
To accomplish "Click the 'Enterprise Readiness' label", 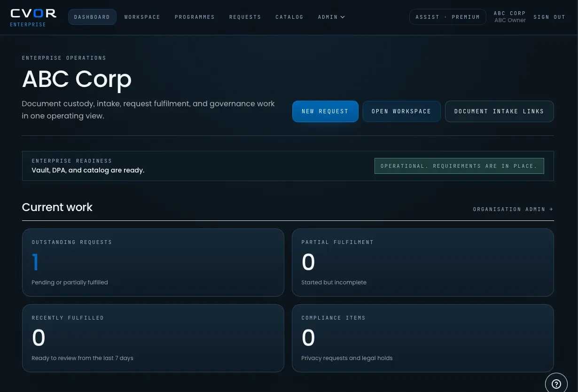I will pos(72,161).
